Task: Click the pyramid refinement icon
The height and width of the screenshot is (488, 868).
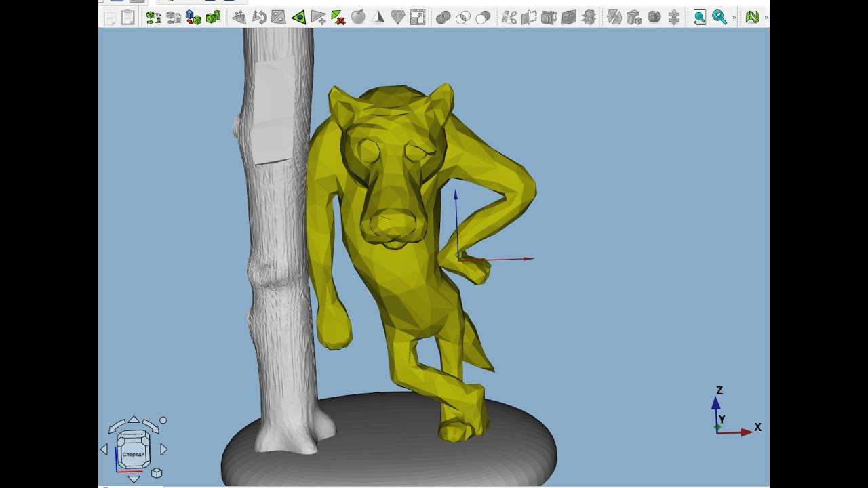Action: coord(378,18)
